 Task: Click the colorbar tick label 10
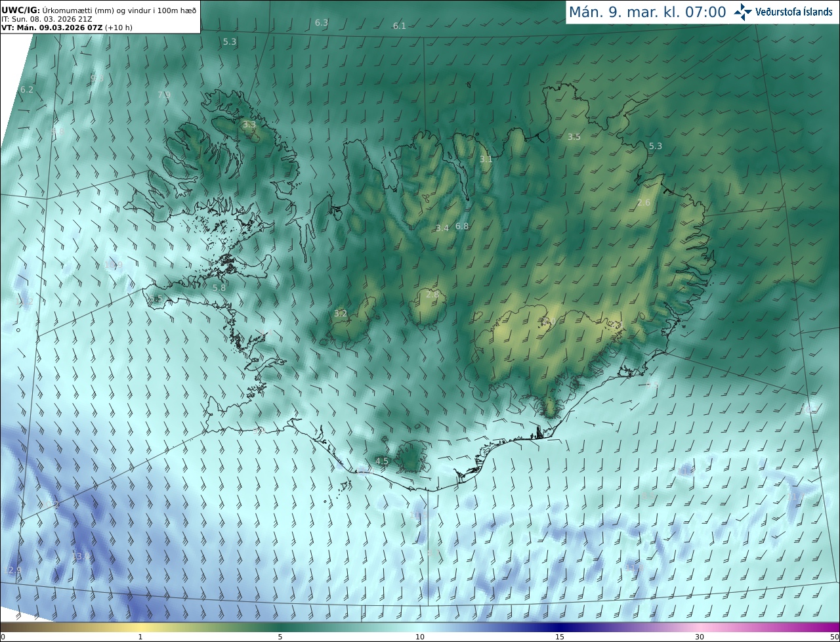420,637
